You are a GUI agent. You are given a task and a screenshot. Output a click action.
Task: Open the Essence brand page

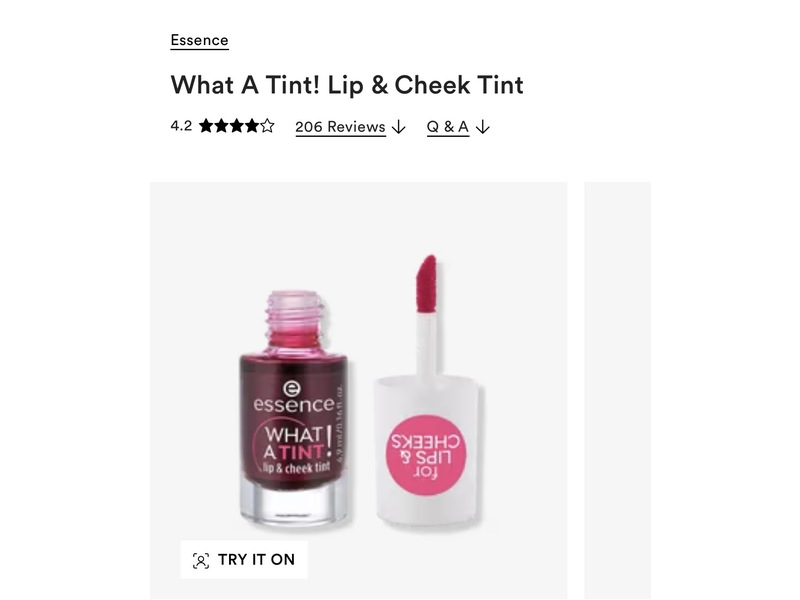coord(198,40)
